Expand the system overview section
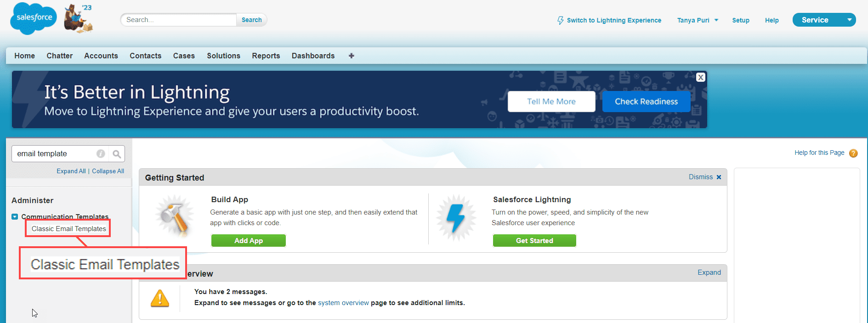The height and width of the screenshot is (323, 868). (709, 272)
